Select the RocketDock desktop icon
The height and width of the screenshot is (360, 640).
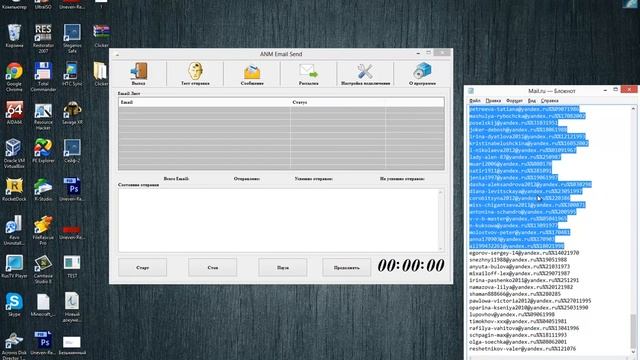[14, 189]
